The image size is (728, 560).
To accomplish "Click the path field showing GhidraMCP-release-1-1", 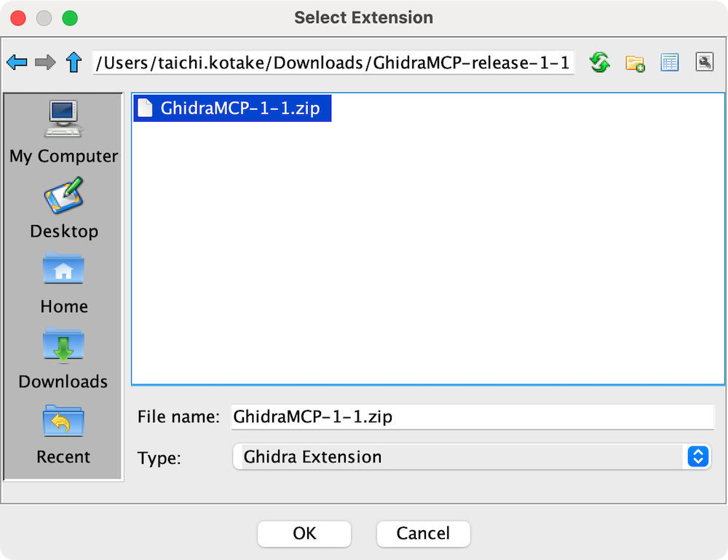I will point(333,63).
